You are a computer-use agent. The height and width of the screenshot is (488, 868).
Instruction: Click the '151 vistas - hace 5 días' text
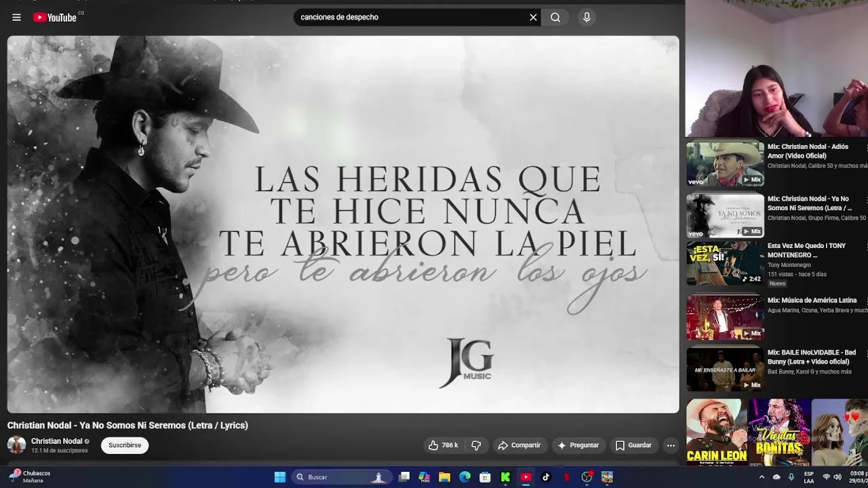point(797,274)
